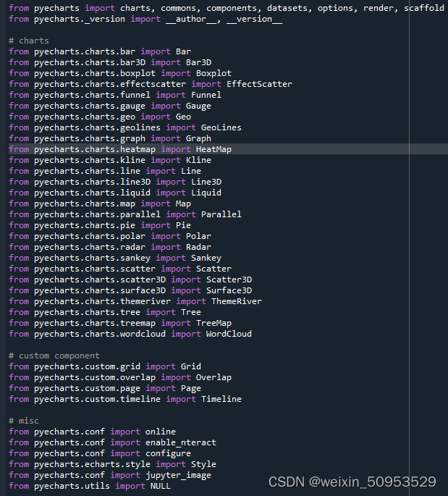Click the '# charts' comment line
Image resolution: width=448 pixels, height=496 pixels.
29,41
